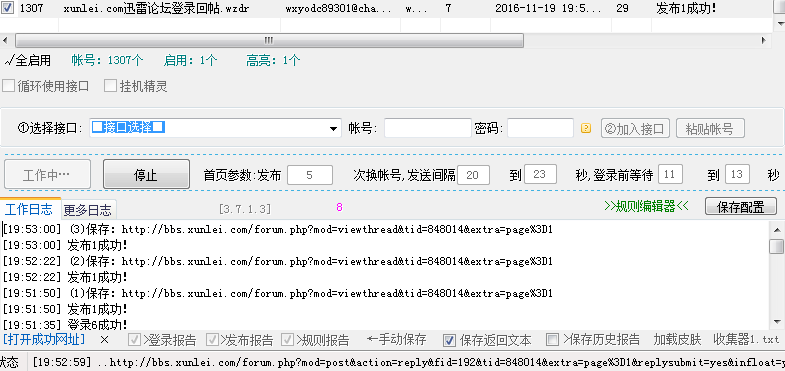785x371 pixels.
Task: Click the 收集器1.txt link
Action: (x=746, y=340)
